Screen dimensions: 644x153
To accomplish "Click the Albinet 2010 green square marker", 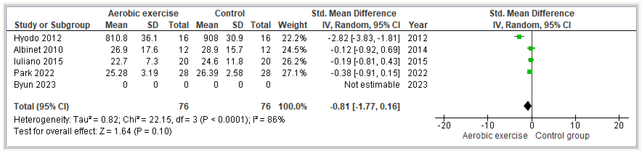I will [531, 49].
